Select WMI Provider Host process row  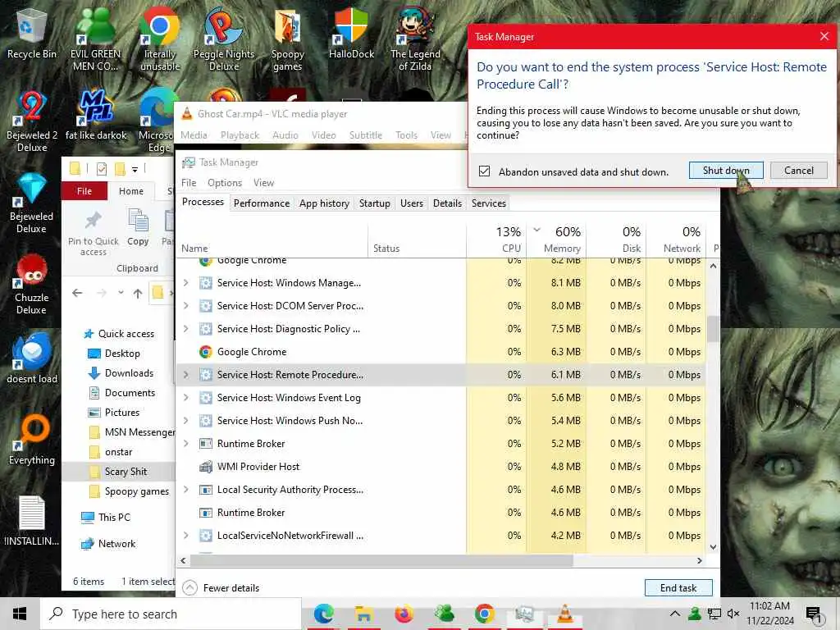441,467
